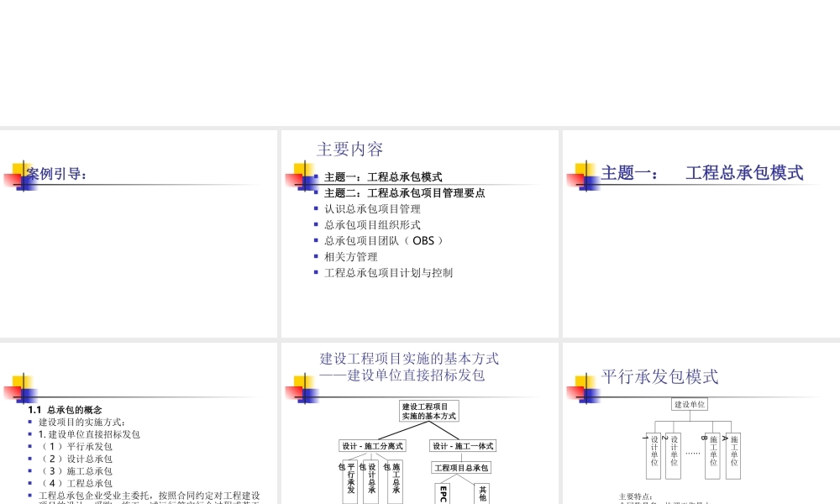
Task: Select the bullet '主题一：工程总承包模式'
Action: click(383, 176)
